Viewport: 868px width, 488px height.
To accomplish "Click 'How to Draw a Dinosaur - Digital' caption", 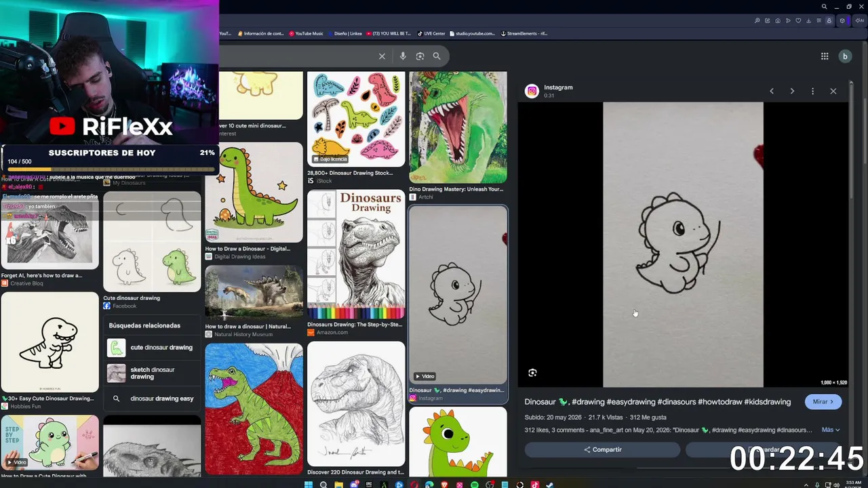I will [x=248, y=249].
